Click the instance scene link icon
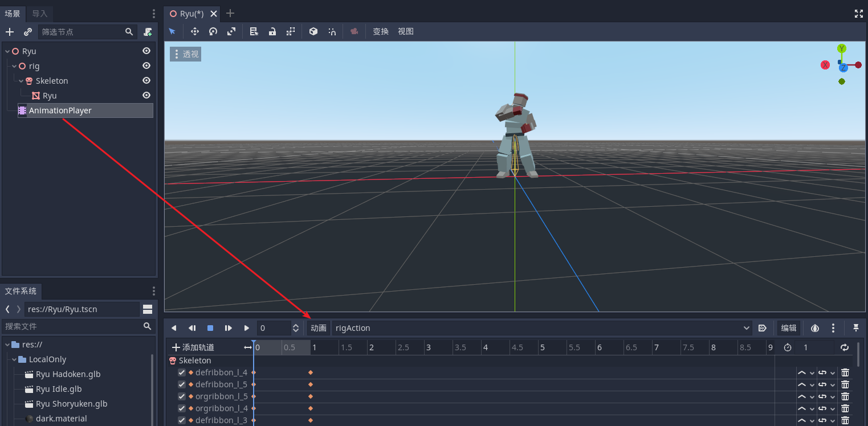The image size is (868, 426). (x=27, y=32)
